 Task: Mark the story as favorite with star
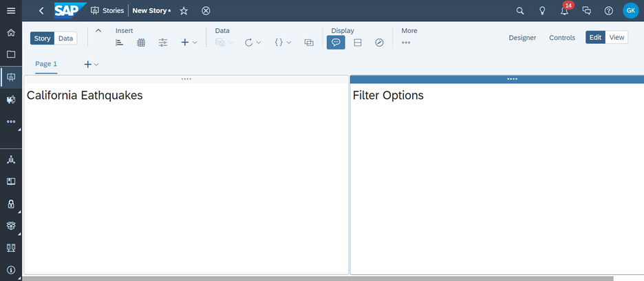(184, 11)
